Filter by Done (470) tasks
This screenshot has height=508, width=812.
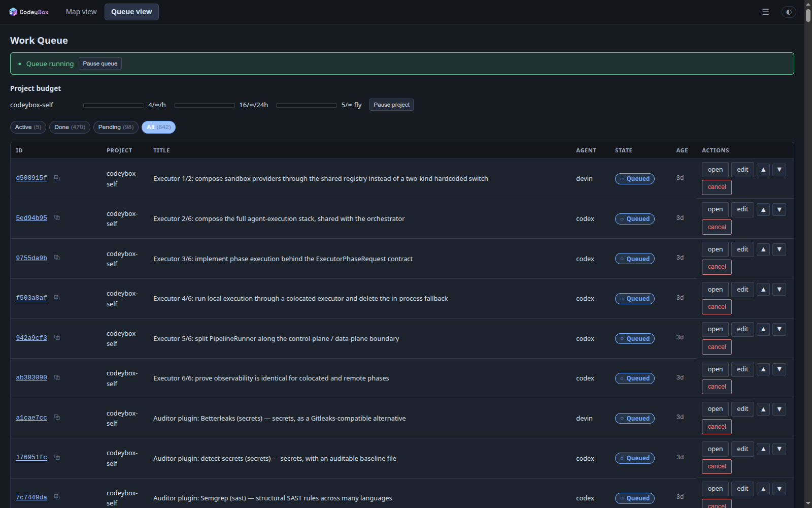[x=70, y=127]
